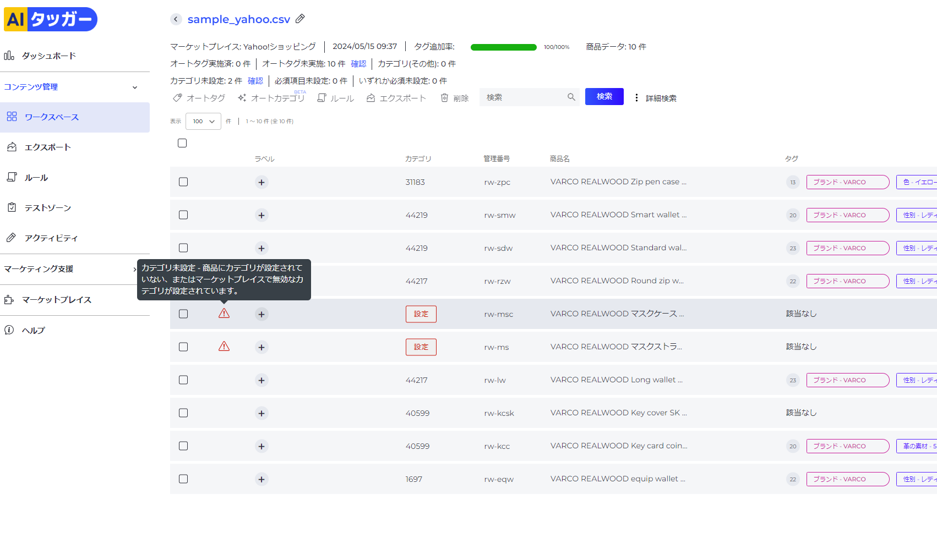Click the magnifier icon in search box
This screenshot has width=937, height=560.
pyautogui.click(x=571, y=97)
